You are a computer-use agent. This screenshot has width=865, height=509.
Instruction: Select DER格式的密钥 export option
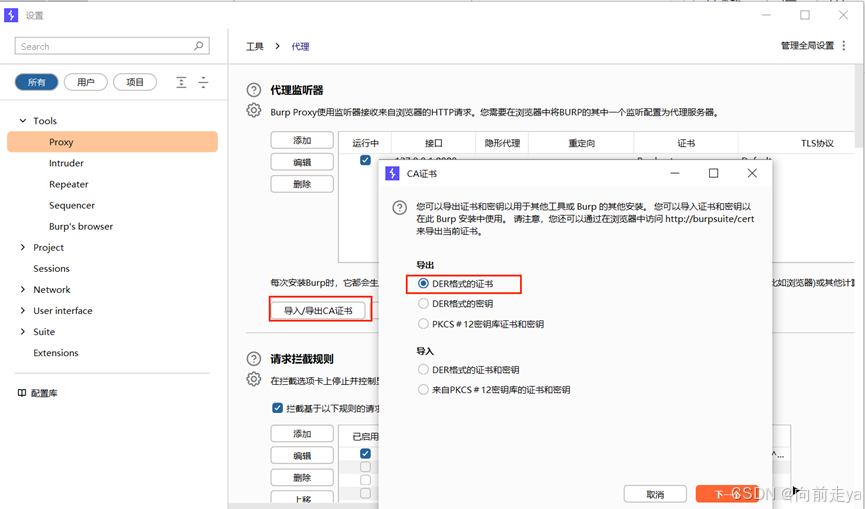pos(423,304)
